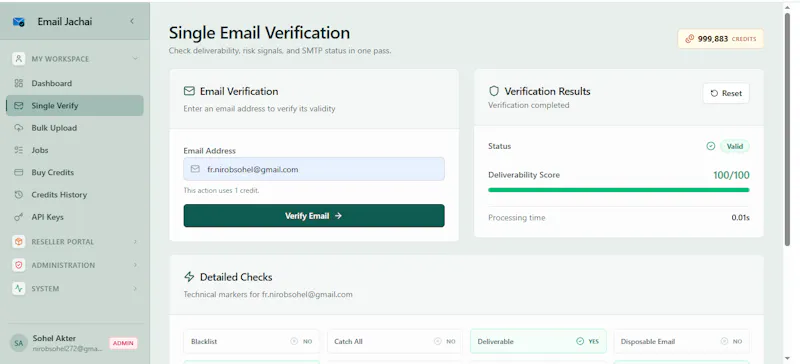Click the Reseller Portal box icon

19,241
